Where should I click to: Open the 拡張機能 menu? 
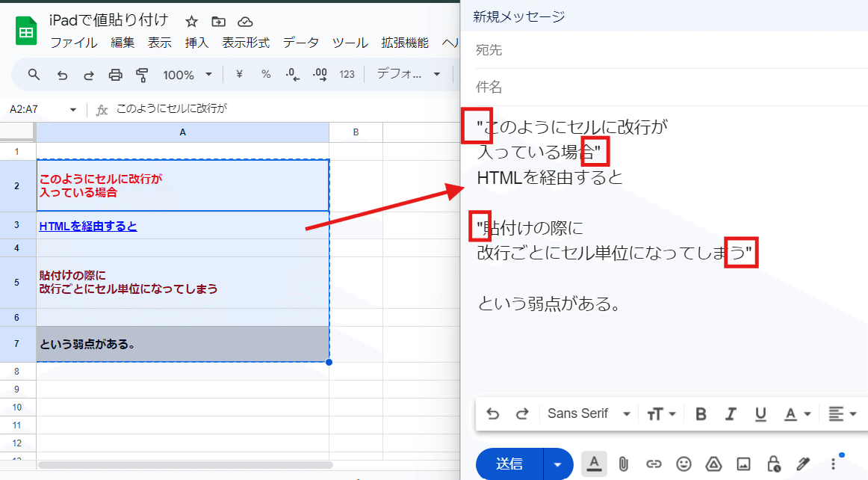tap(405, 43)
